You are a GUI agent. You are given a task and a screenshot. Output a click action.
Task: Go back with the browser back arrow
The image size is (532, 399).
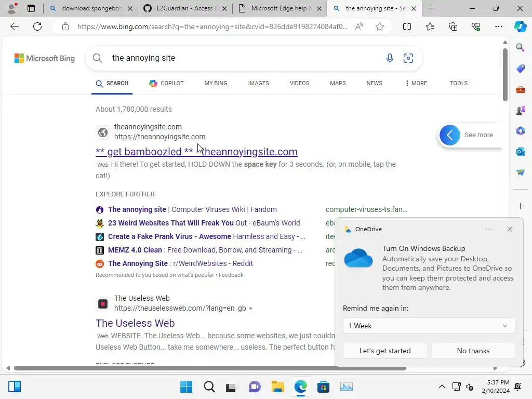pyautogui.click(x=14, y=26)
